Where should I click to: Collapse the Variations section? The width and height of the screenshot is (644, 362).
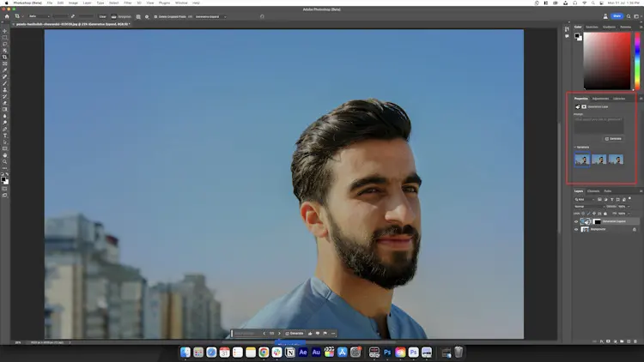575,147
